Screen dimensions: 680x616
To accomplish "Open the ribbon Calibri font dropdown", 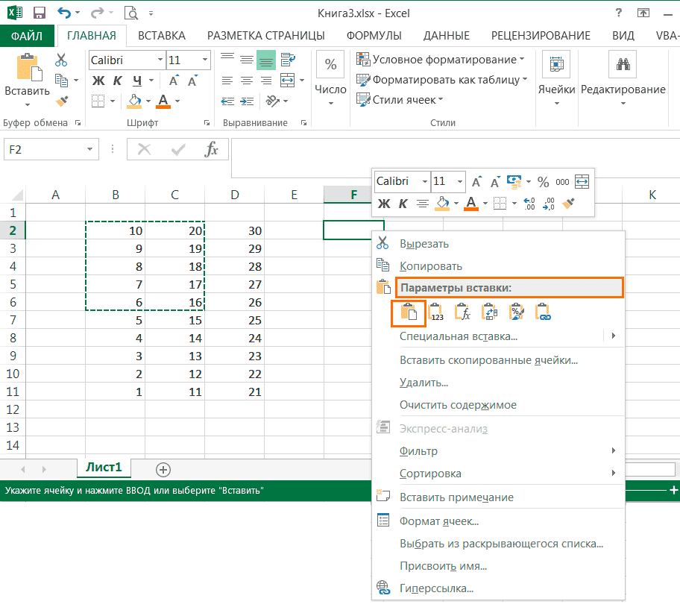I will pyautogui.click(x=160, y=60).
